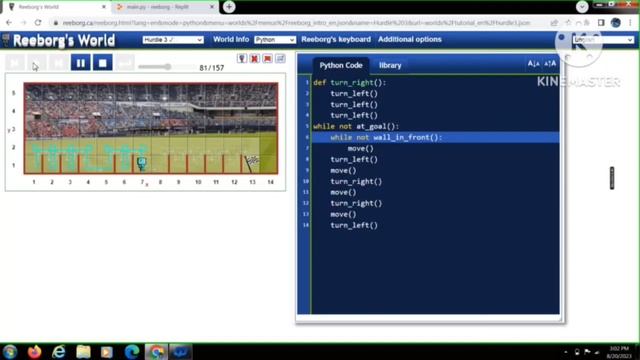Viewport: 640px width, 360px height.
Task: Click highlighted line 'while not wall_in_front():'
Action: pos(436,138)
